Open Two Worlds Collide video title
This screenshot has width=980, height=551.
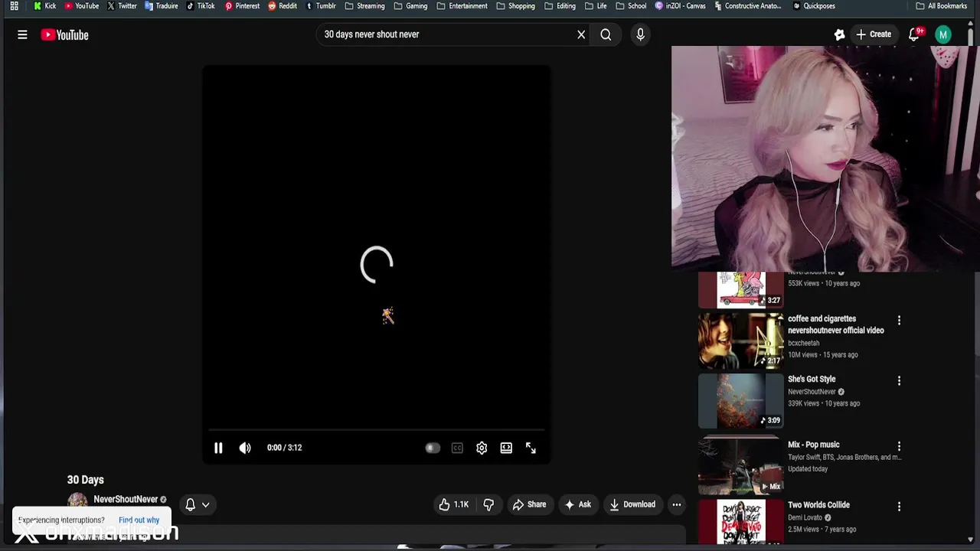(818, 505)
